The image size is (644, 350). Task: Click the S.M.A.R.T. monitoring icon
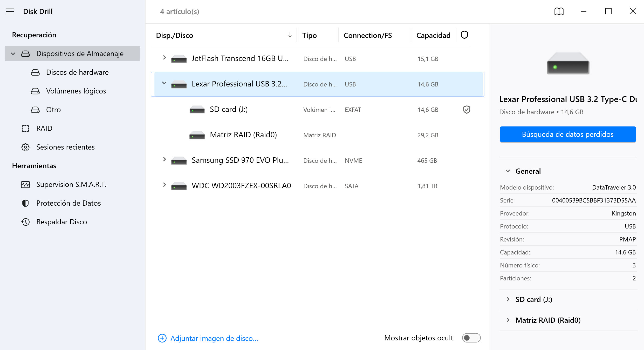(25, 184)
